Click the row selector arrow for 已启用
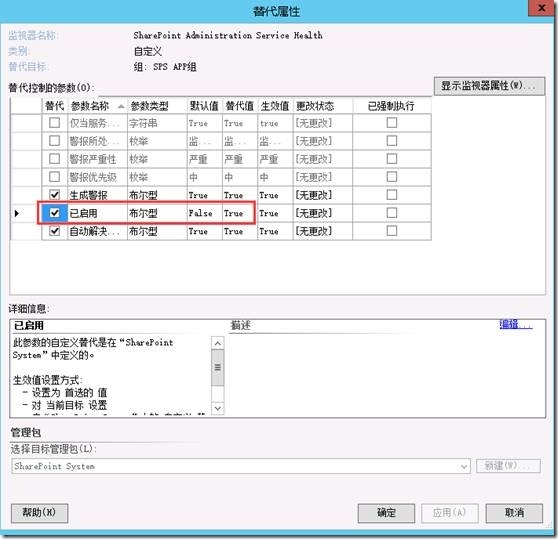558x539 pixels. pyautogui.click(x=17, y=213)
